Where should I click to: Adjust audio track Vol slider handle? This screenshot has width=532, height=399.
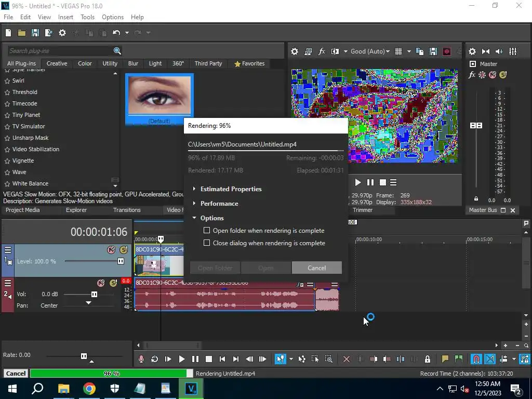coord(95,294)
